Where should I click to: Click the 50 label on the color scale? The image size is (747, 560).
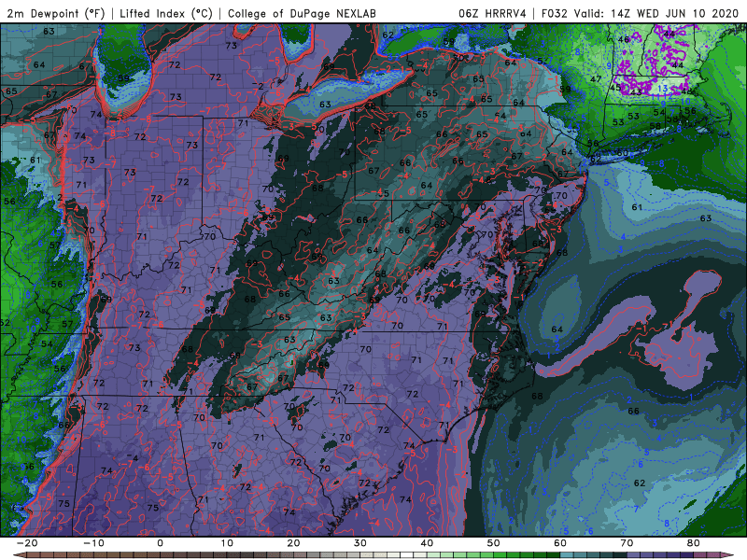(494, 543)
